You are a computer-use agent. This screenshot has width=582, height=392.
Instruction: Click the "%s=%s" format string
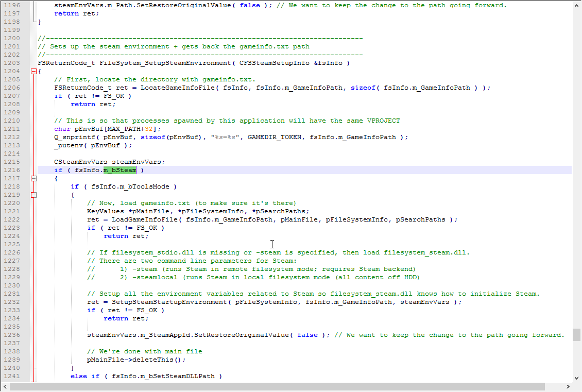(x=225, y=138)
